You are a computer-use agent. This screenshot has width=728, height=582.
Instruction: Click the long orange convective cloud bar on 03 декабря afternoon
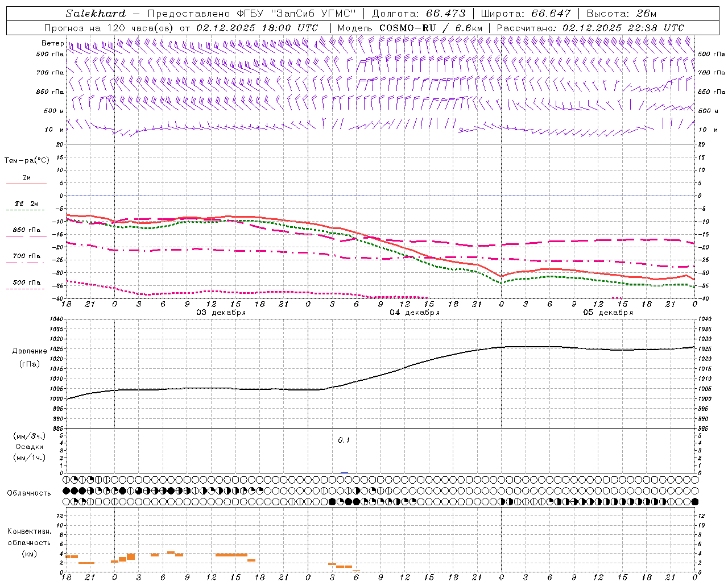click(231, 555)
